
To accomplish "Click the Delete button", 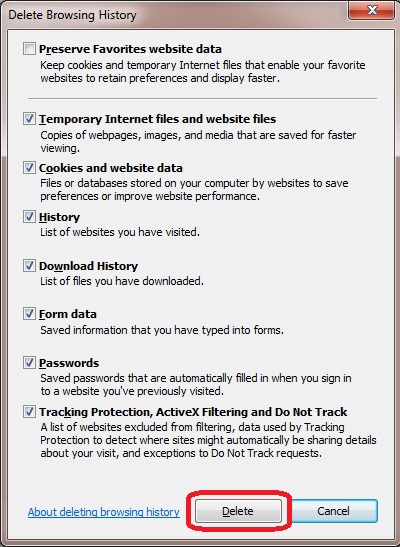I will [x=238, y=511].
